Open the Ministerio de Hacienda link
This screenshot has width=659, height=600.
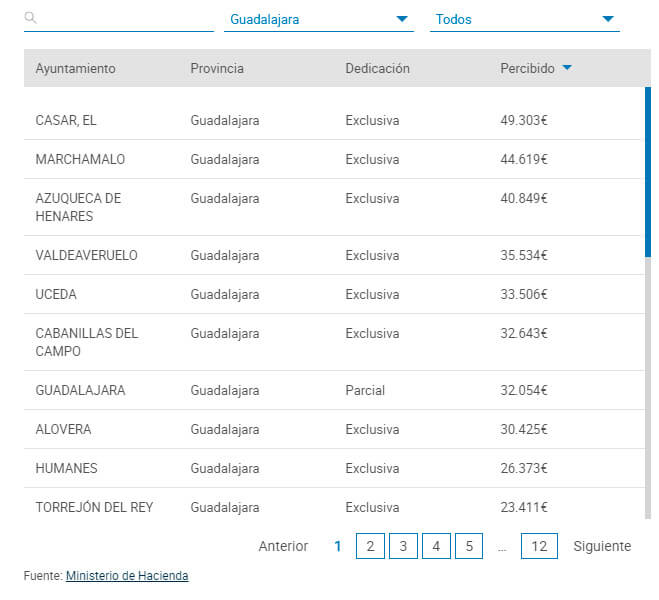point(127,576)
